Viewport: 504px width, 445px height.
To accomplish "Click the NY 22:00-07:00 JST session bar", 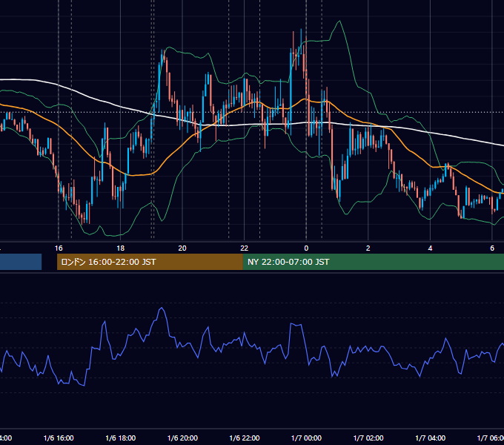I will pos(373,262).
